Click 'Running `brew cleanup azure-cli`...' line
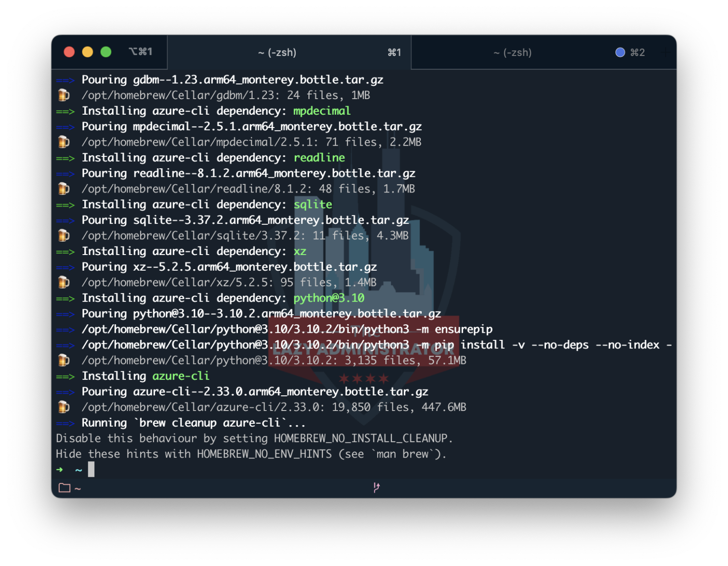Screen dimensions: 728x566 [x=193, y=423]
